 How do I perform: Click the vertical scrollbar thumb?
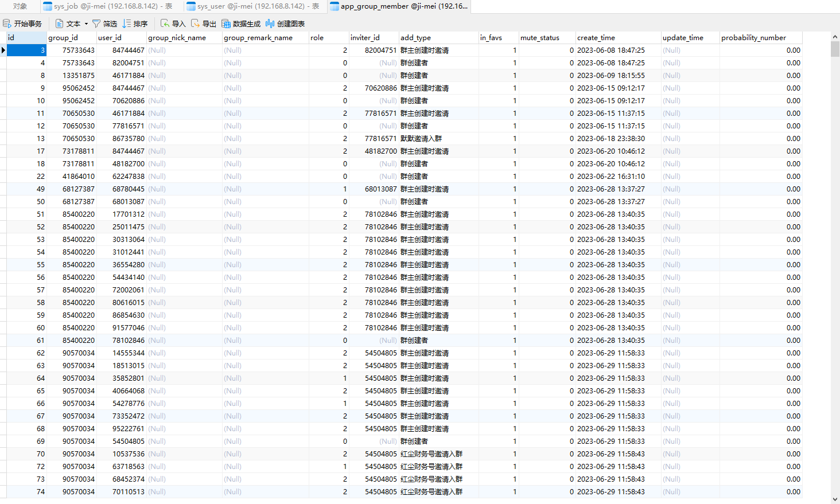point(835,49)
